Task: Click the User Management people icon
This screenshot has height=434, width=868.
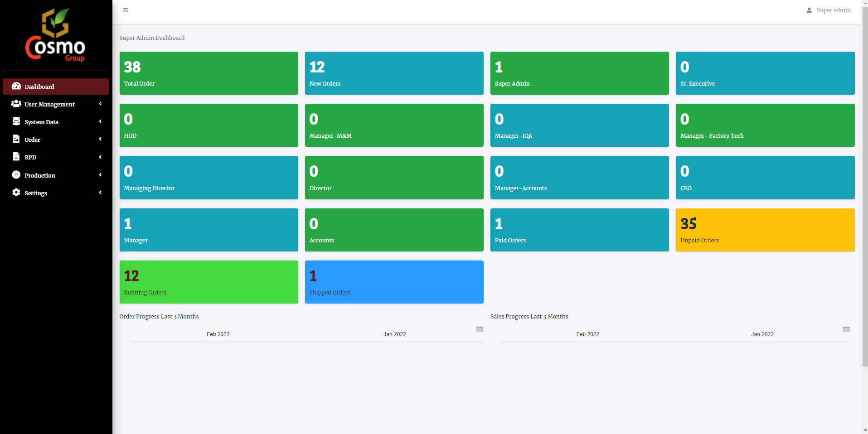Action: click(16, 104)
